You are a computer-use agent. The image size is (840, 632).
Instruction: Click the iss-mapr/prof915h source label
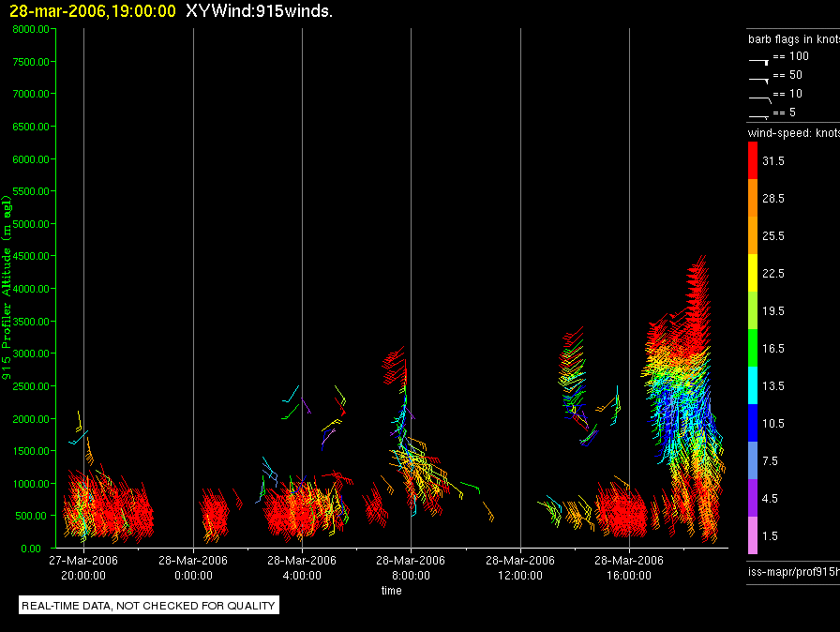[794, 571]
